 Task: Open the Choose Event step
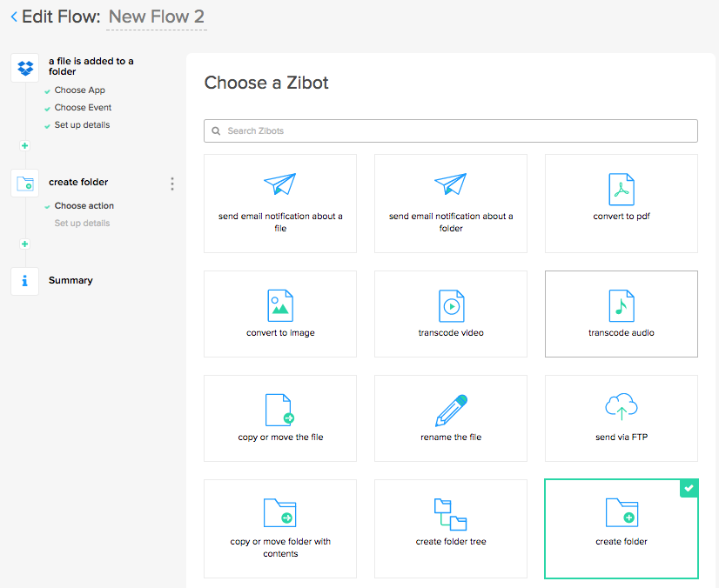point(83,108)
